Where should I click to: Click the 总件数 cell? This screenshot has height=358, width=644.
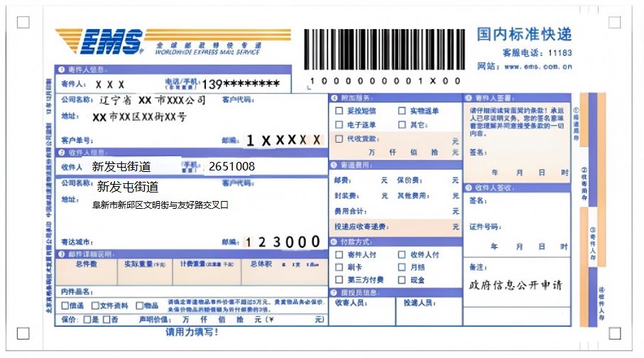click(86, 271)
